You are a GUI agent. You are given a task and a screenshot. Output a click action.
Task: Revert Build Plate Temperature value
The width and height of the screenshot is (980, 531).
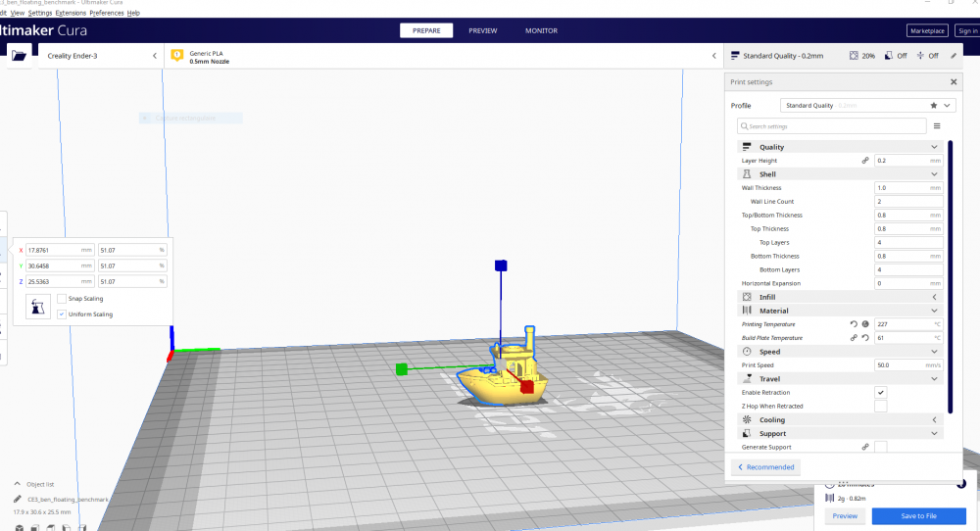pos(865,338)
